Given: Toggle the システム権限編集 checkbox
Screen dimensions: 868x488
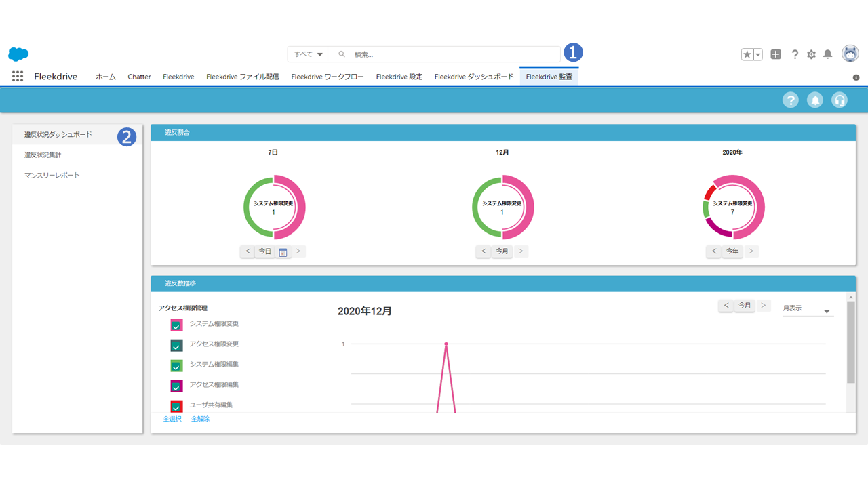Looking at the screenshot, I should (x=176, y=366).
